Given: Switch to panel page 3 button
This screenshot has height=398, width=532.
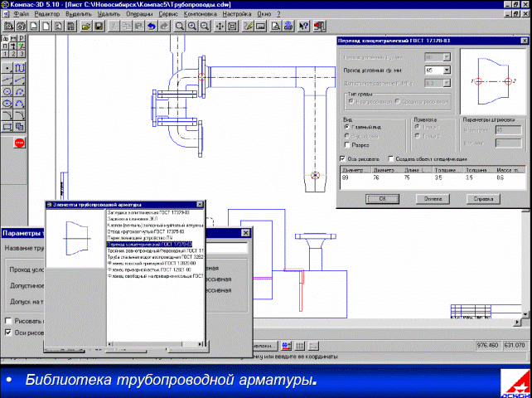Looking at the screenshot, I should pos(22,54).
